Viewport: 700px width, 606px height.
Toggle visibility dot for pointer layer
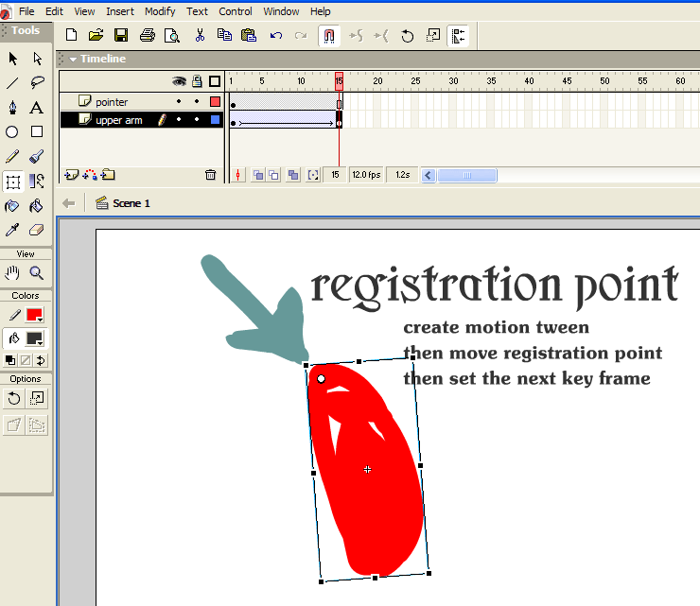(179, 102)
